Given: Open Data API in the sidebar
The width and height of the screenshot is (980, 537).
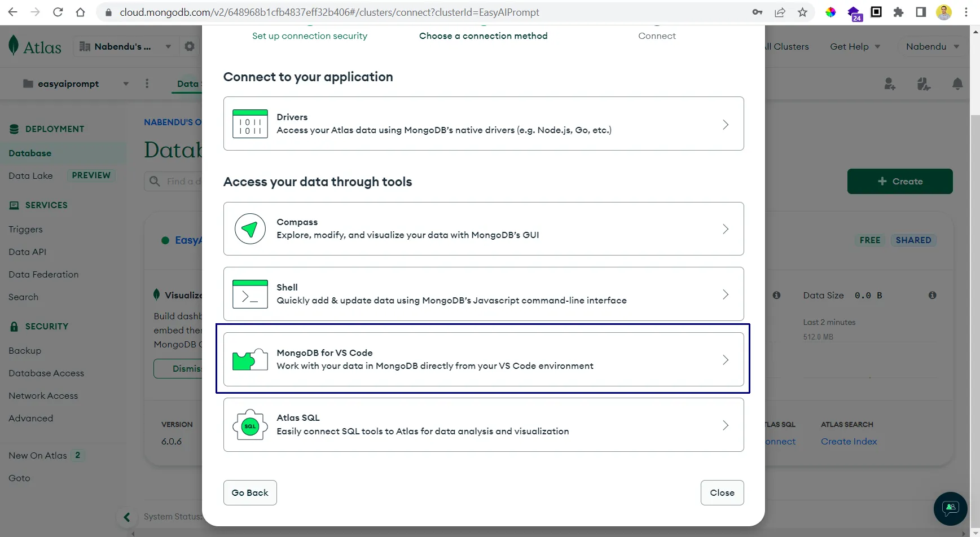Looking at the screenshot, I should pos(27,252).
